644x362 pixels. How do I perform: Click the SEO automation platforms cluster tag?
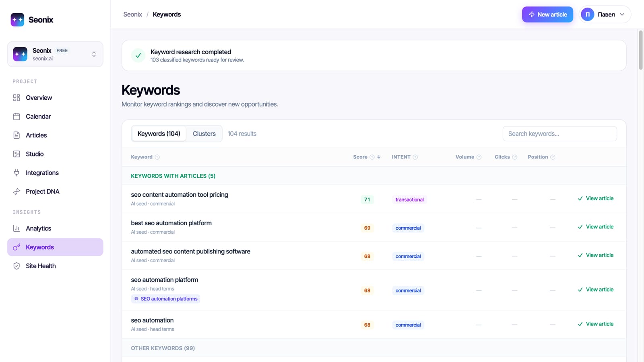[165, 299]
